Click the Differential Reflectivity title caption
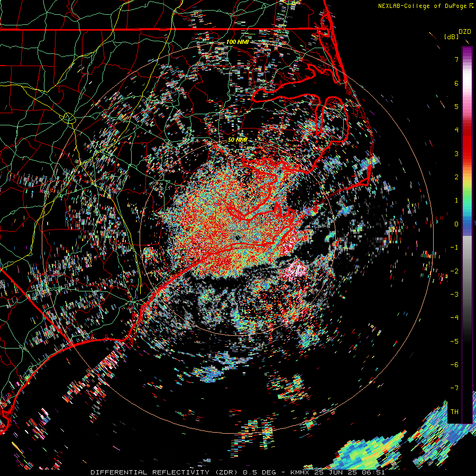Screen dimensions: 476x476 coord(237,472)
